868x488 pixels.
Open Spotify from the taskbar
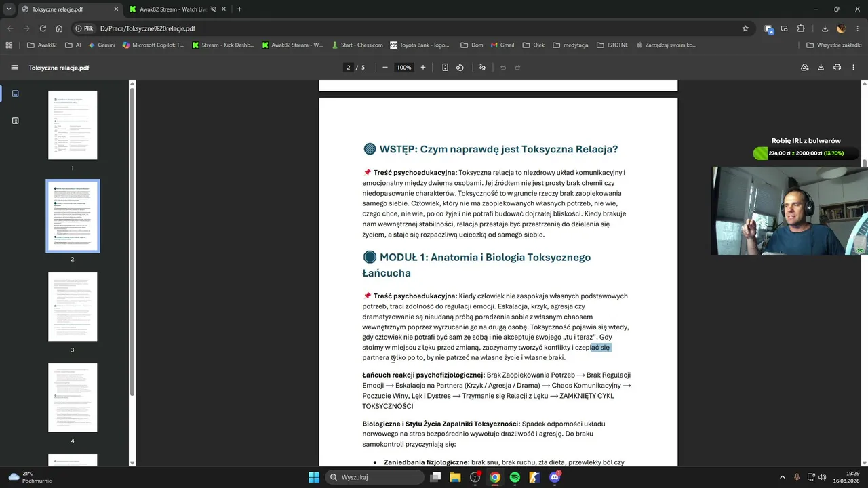515,477
